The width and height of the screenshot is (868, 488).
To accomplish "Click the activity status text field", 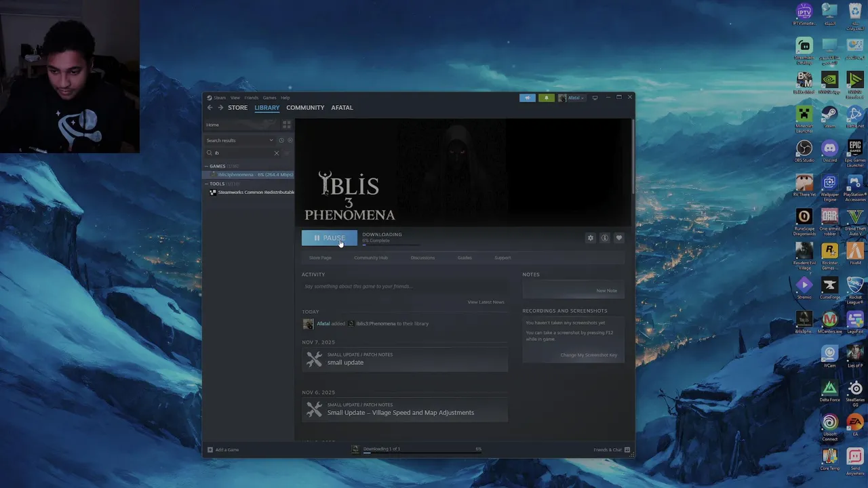I will 404,287.
